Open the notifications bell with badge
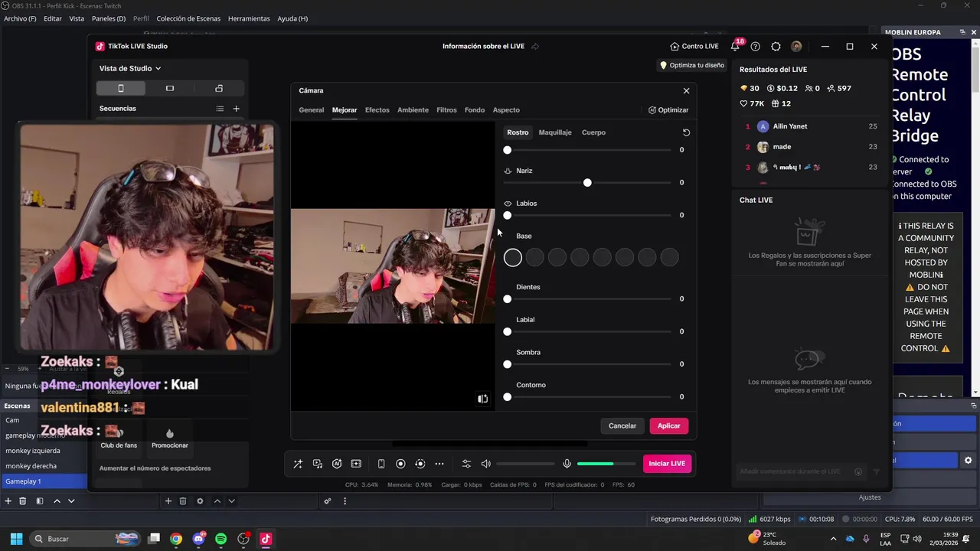 [736, 46]
